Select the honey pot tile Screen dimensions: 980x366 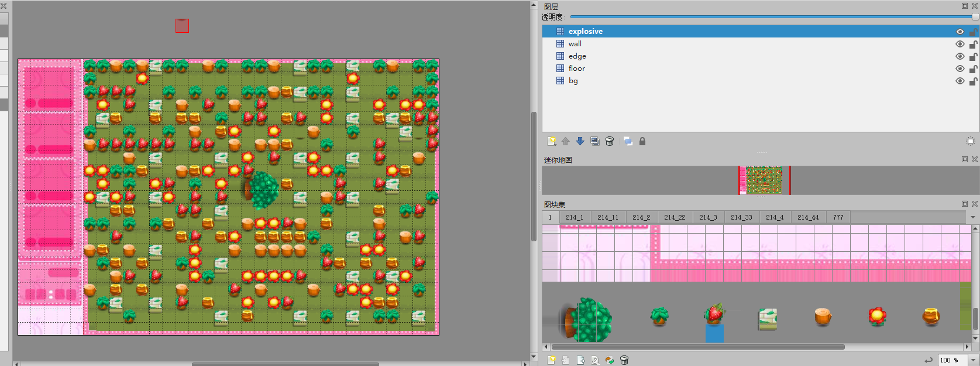pyautogui.click(x=931, y=316)
